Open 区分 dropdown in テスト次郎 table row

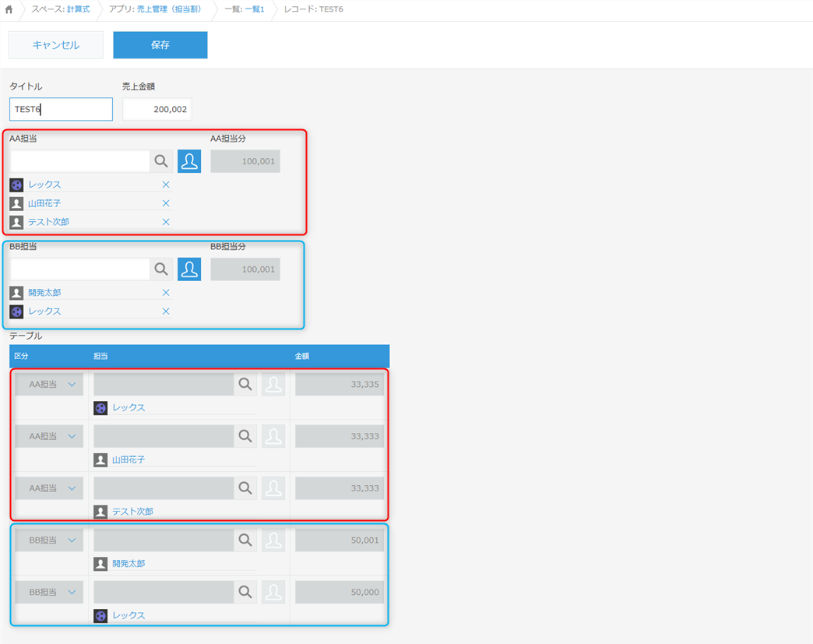pos(49,488)
